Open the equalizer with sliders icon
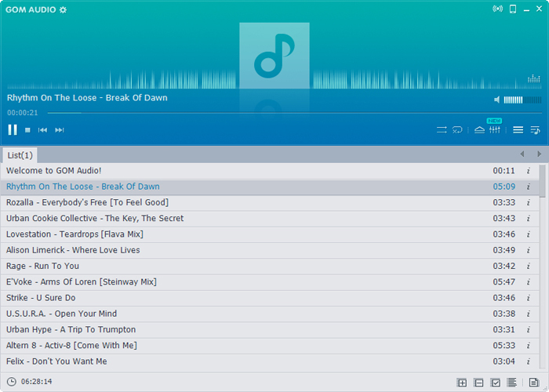Screen dimensions: 549x392 pyautogui.click(x=495, y=130)
